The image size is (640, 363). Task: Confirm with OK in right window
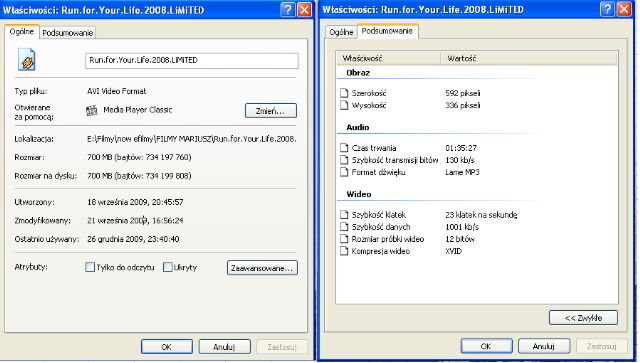pos(486,346)
